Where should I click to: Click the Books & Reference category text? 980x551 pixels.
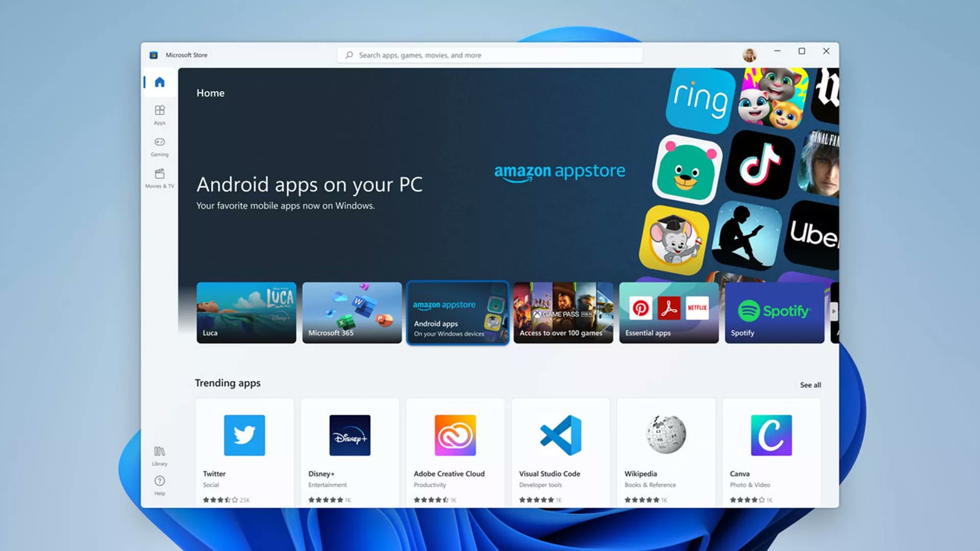[650, 485]
